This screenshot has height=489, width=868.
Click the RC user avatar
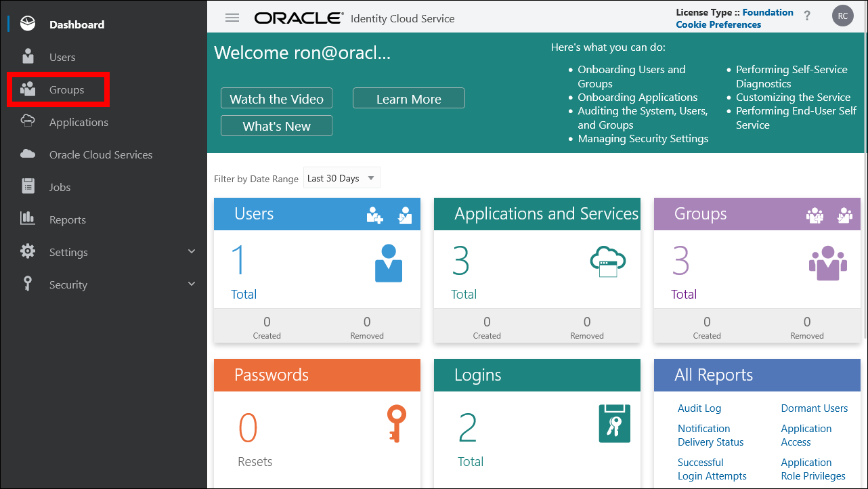click(x=842, y=15)
